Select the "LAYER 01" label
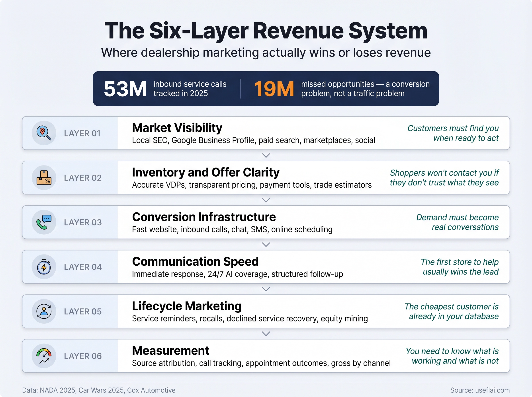Screen dimensions: 532x397 pyautogui.click(x=82, y=133)
